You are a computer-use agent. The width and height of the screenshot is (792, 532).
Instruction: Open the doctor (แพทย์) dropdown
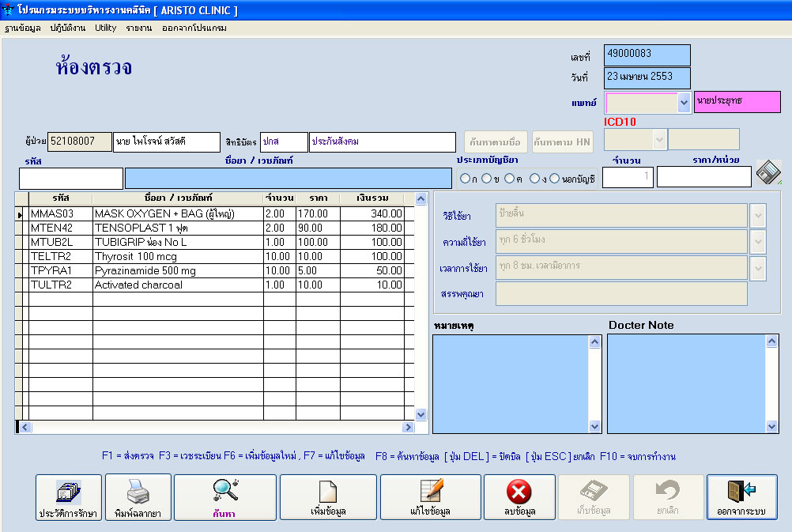tap(684, 103)
